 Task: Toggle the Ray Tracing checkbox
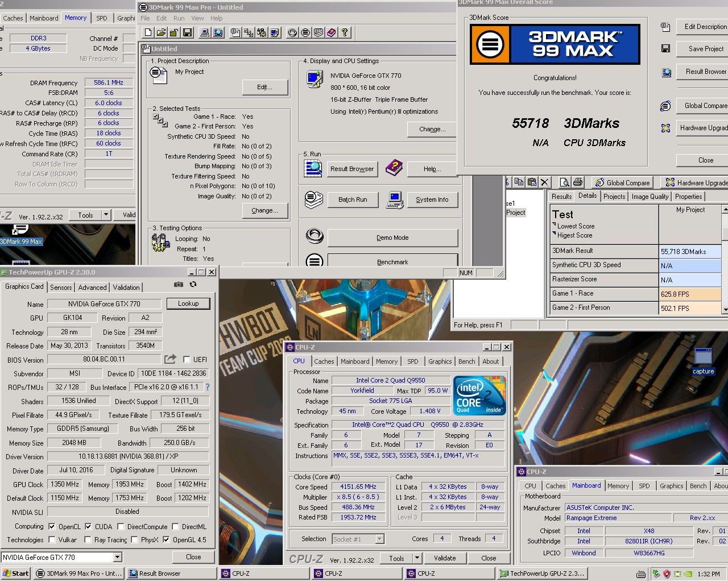(88, 539)
